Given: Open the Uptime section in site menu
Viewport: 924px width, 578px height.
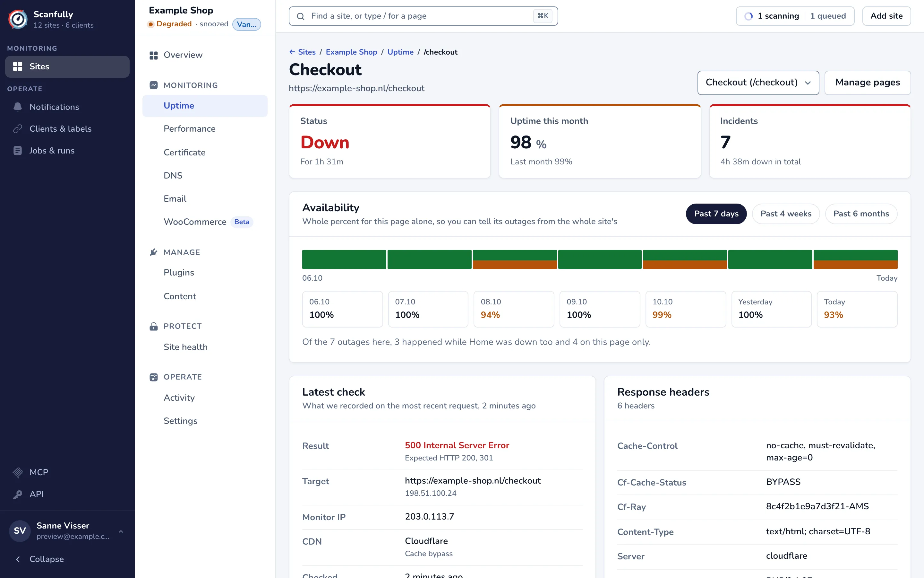Looking at the screenshot, I should 205,106.
